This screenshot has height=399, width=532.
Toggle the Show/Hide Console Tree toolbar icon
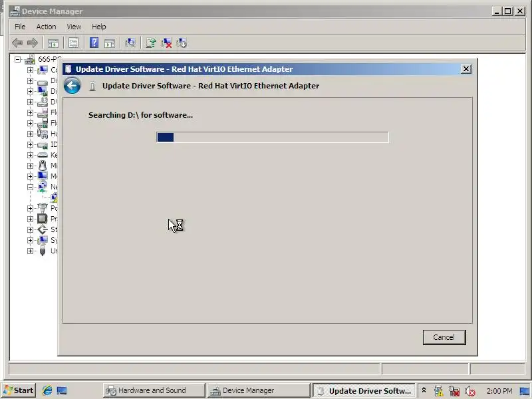53,43
